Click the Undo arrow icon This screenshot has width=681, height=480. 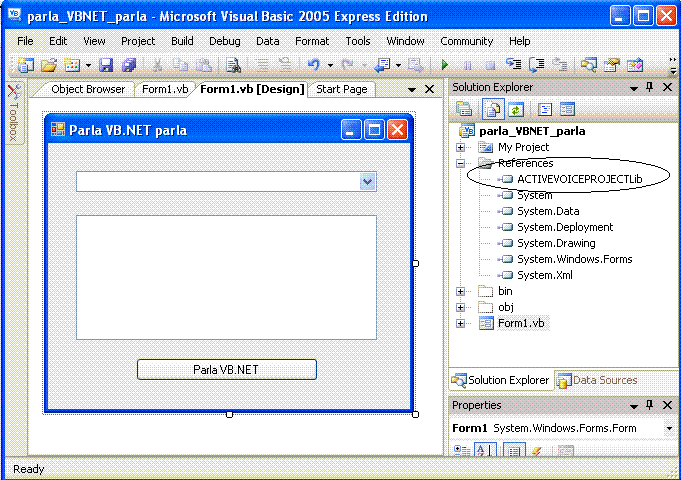314,65
